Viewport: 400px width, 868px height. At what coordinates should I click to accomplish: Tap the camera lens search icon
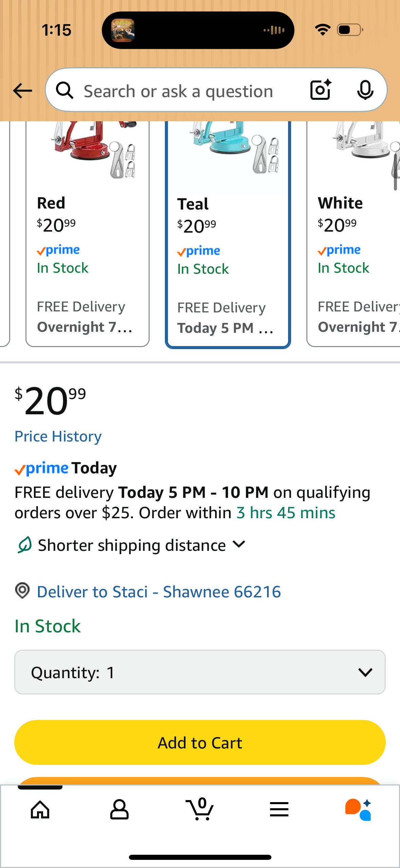(320, 90)
